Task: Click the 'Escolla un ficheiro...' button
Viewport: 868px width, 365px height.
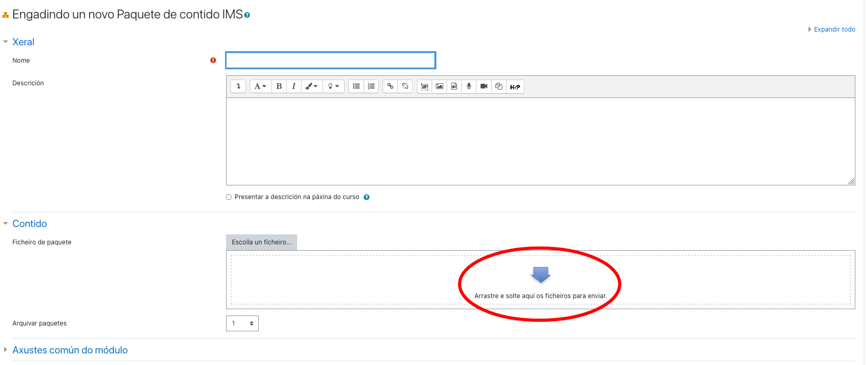Action: point(261,242)
